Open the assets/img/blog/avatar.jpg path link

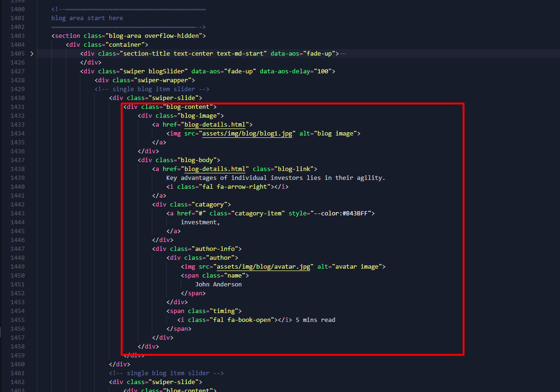(x=263, y=267)
